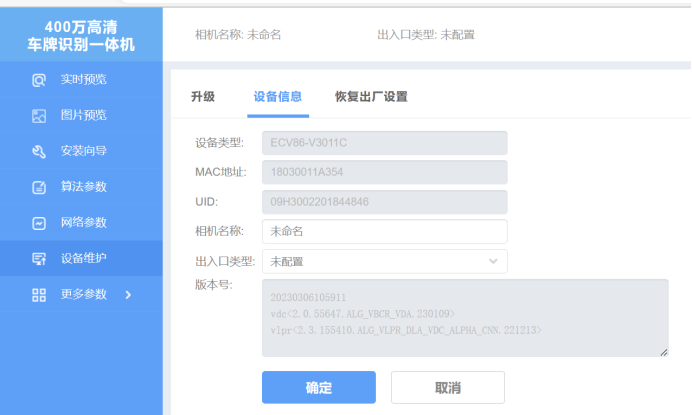Viewport: 692px width, 415px height.
Task: Click the 版本号 textarea resize handle
Action: point(663,352)
